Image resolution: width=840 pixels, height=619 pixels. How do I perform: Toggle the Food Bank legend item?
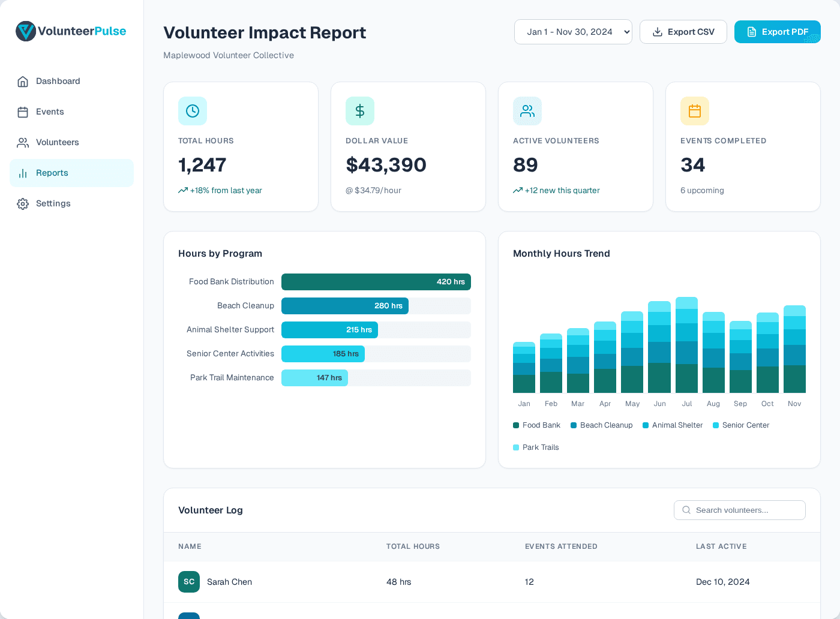tap(536, 425)
